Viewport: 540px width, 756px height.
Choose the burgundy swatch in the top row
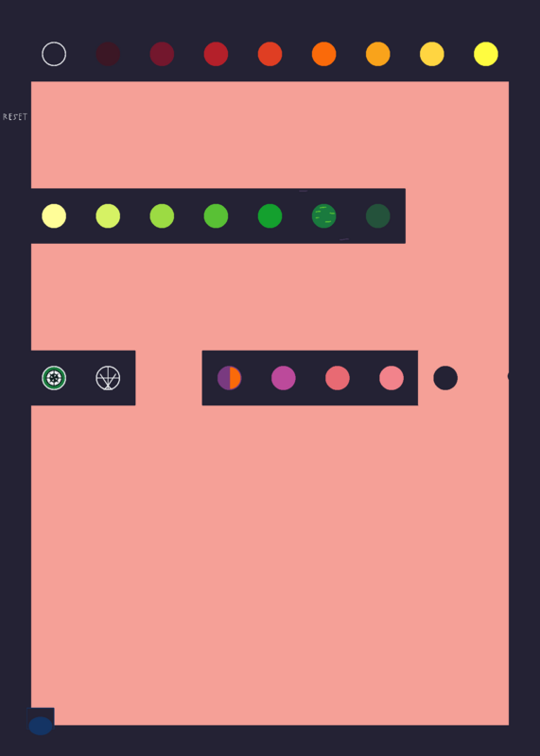coord(162,54)
